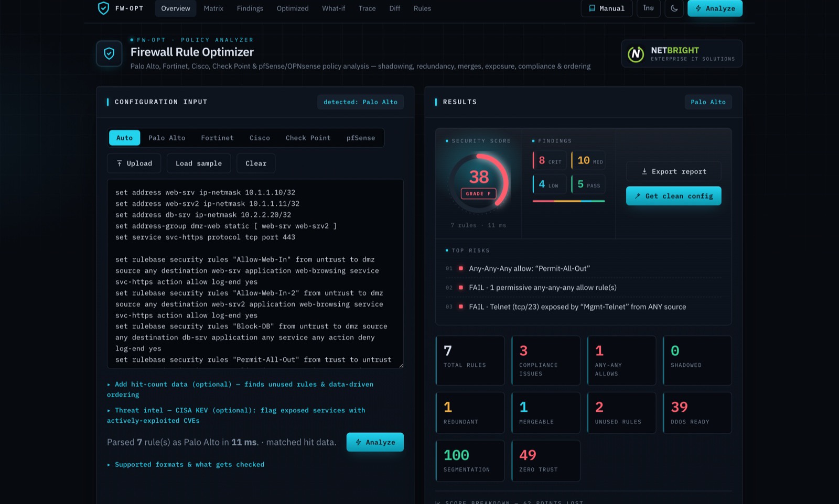
Task: Load the sample configuration
Action: (199, 163)
